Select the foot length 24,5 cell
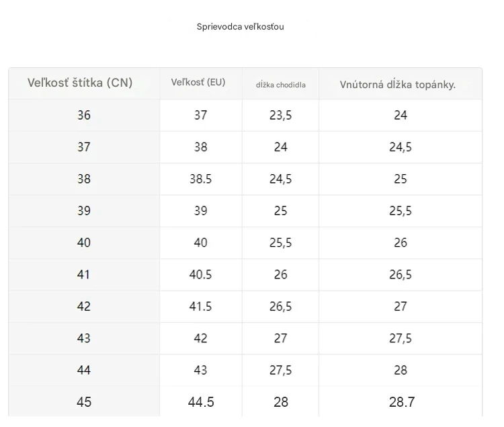 click(x=281, y=179)
